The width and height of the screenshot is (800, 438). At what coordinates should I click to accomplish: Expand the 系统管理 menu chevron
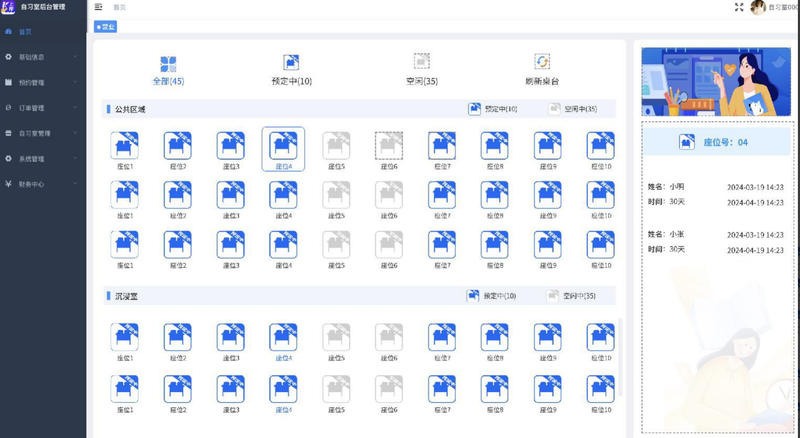point(75,158)
